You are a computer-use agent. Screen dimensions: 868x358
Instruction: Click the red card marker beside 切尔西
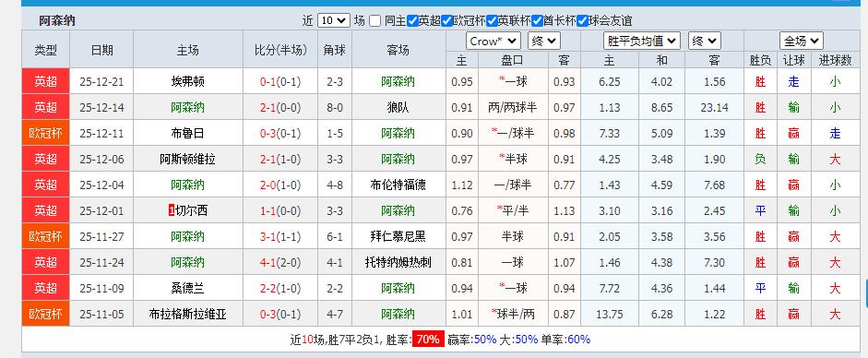click(172, 210)
